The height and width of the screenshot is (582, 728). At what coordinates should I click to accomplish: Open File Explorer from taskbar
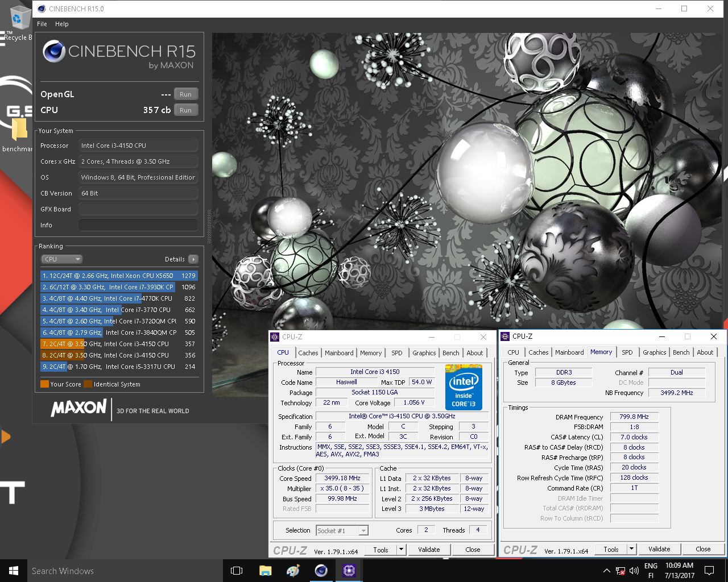pos(265,571)
